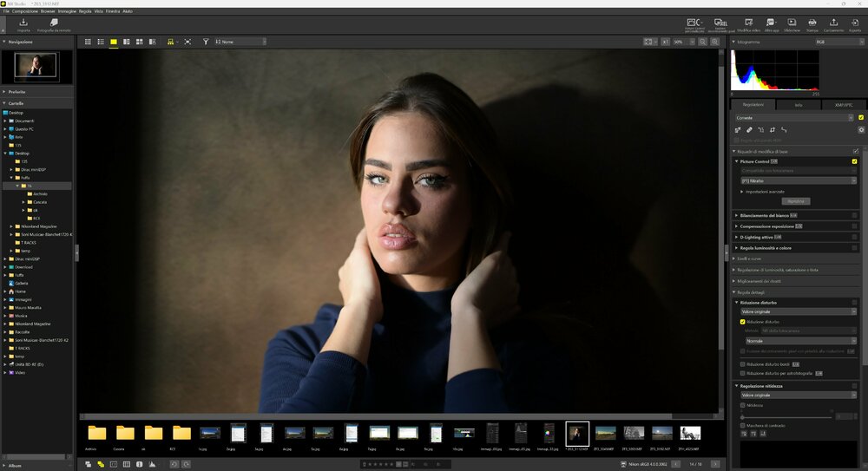The height and width of the screenshot is (471, 868).
Task: Click the navigation preview thumbnail
Action: (x=36, y=65)
